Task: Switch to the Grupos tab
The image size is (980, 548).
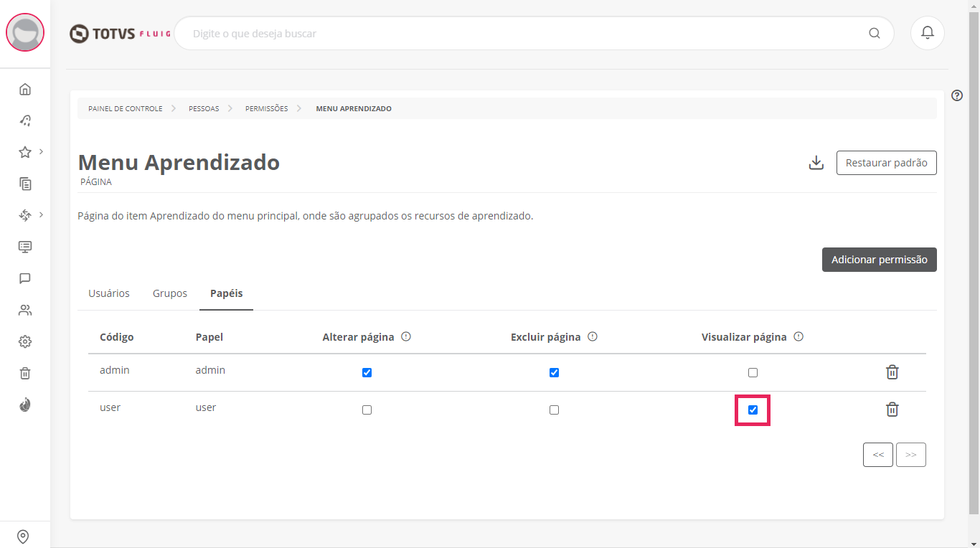Action: pos(170,293)
